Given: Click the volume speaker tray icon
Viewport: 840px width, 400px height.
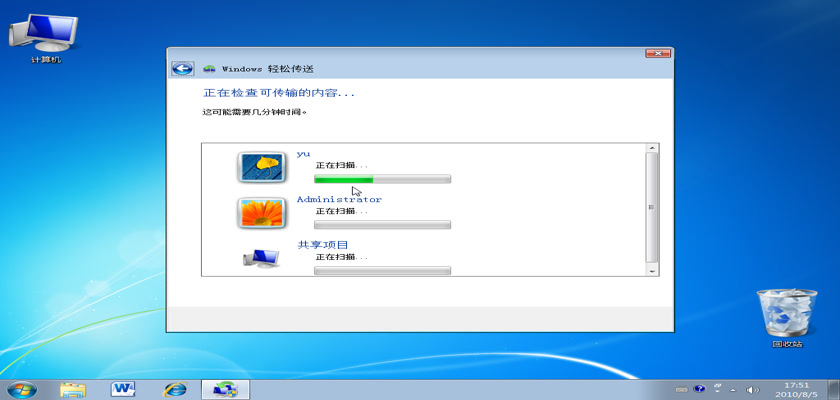Looking at the screenshot, I should point(752,389).
